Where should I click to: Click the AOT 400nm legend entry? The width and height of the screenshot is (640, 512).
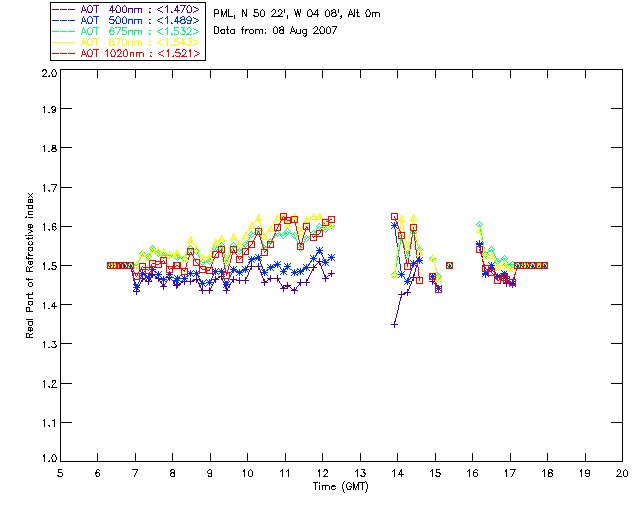(127, 9)
